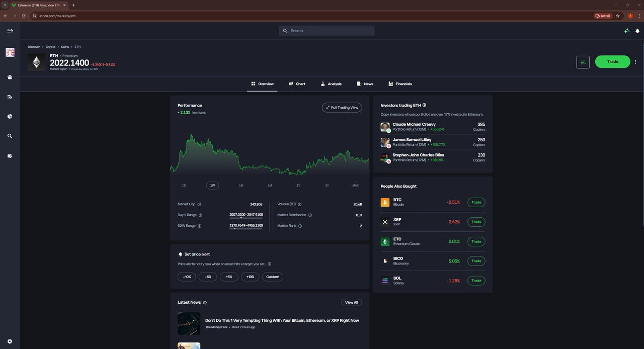
Task: Bookmark this page with star icon
Action: pyautogui.click(x=618, y=16)
